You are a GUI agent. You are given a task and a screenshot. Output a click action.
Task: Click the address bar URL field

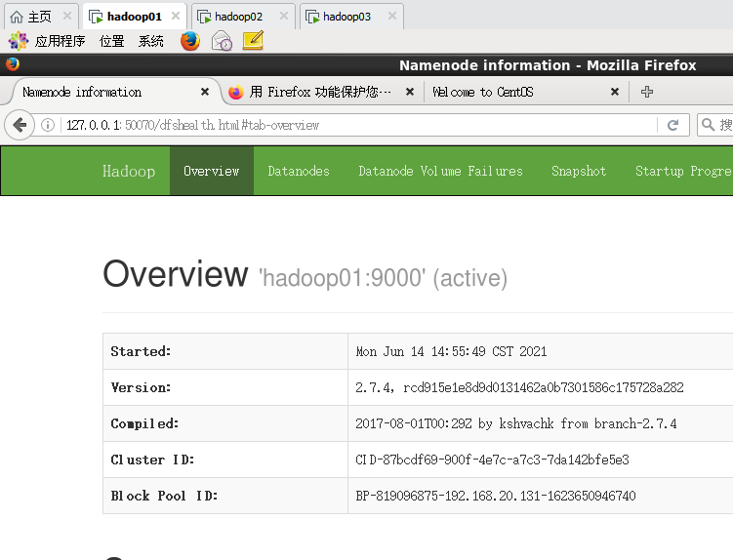(x=357, y=125)
